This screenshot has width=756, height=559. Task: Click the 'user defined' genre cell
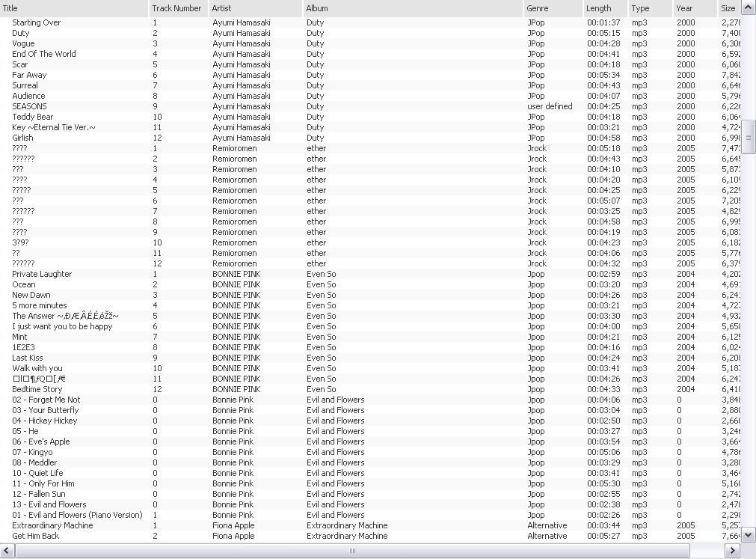(550, 106)
